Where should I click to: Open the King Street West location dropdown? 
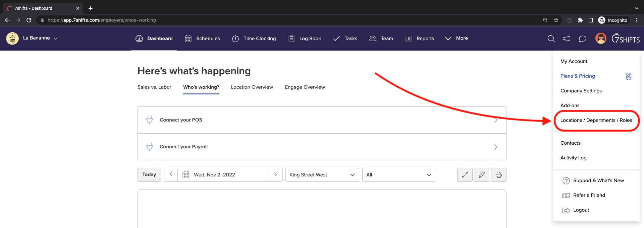(x=322, y=175)
